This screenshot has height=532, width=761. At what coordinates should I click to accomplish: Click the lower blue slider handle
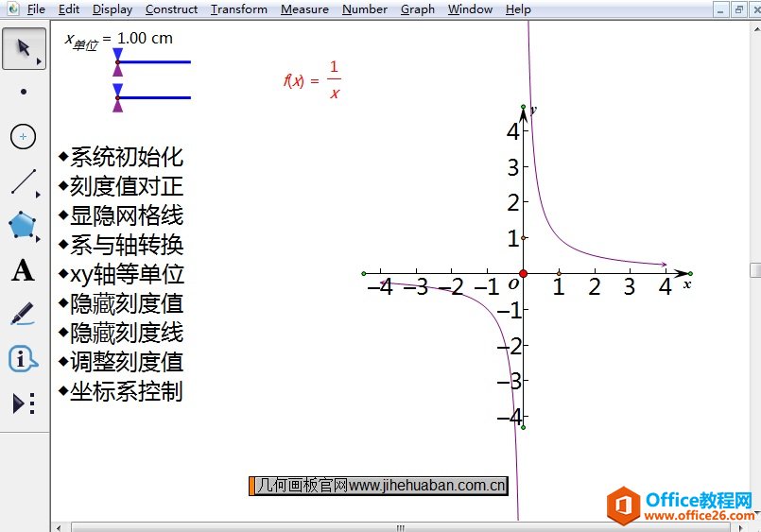click(x=117, y=98)
